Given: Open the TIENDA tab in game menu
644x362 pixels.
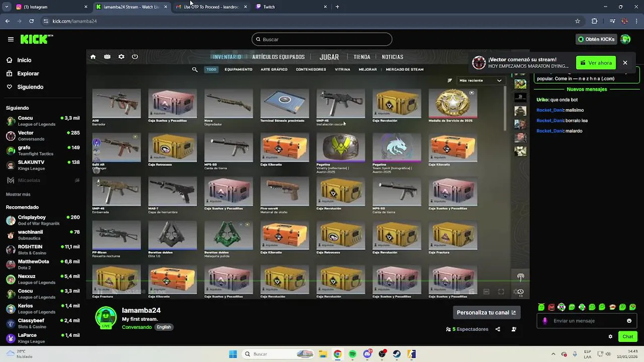Looking at the screenshot, I should [x=362, y=57].
